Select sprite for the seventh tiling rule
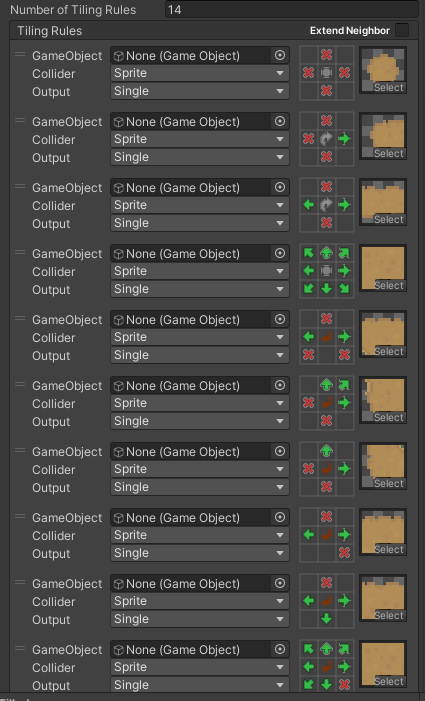Viewport: 425px width, 701px height. (x=388, y=483)
